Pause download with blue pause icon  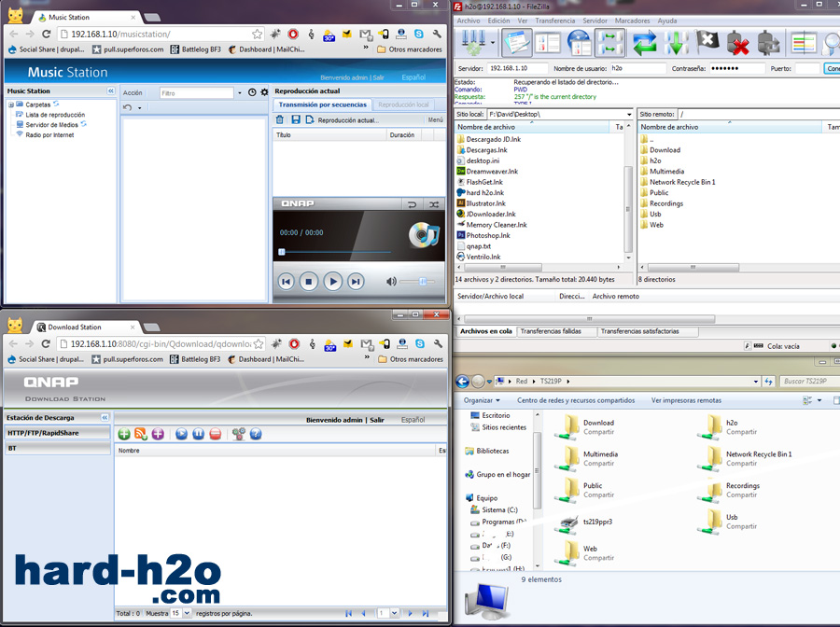coord(198,434)
